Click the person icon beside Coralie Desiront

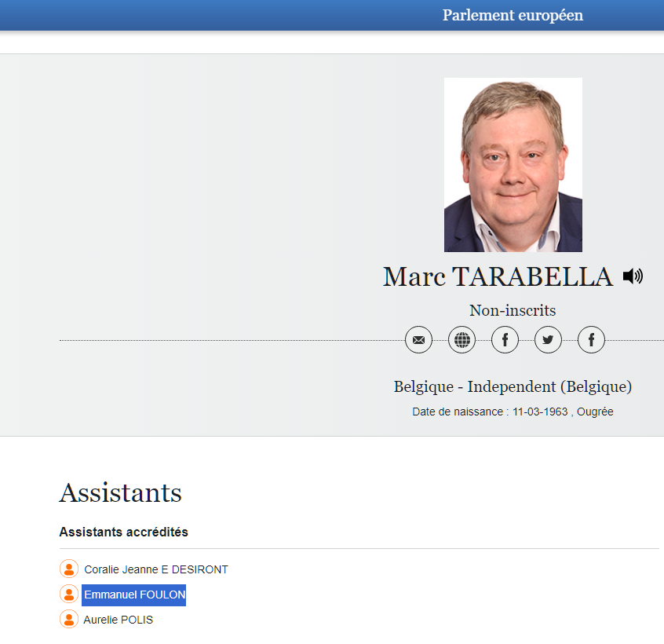tap(69, 569)
